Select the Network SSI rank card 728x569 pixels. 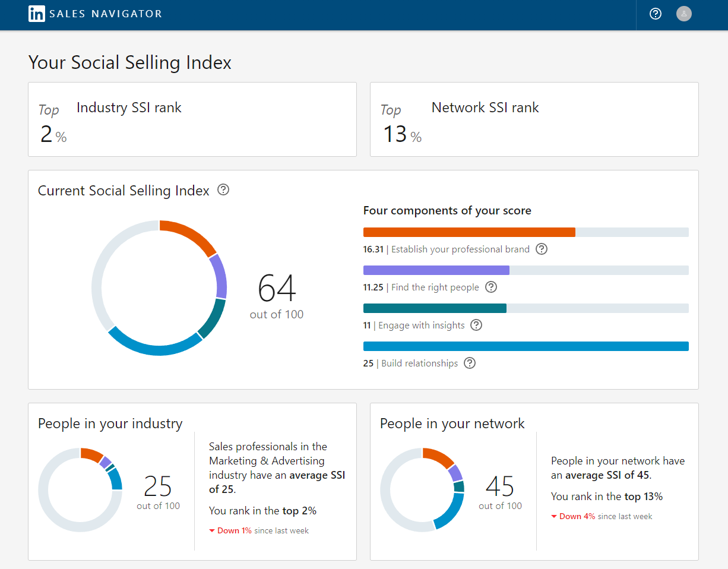coord(534,119)
